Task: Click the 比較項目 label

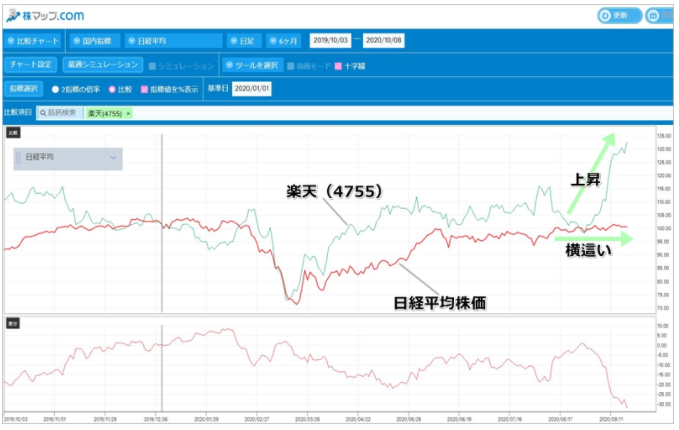Action: (x=18, y=113)
